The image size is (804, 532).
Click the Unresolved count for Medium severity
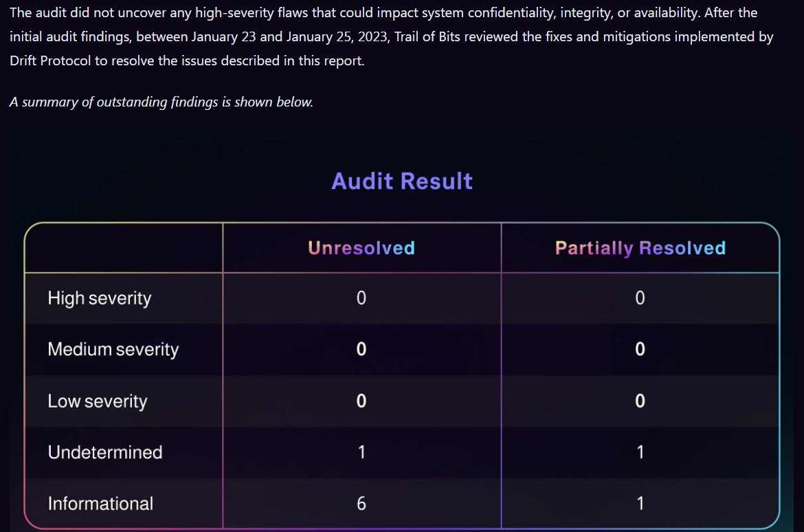(361, 349)
